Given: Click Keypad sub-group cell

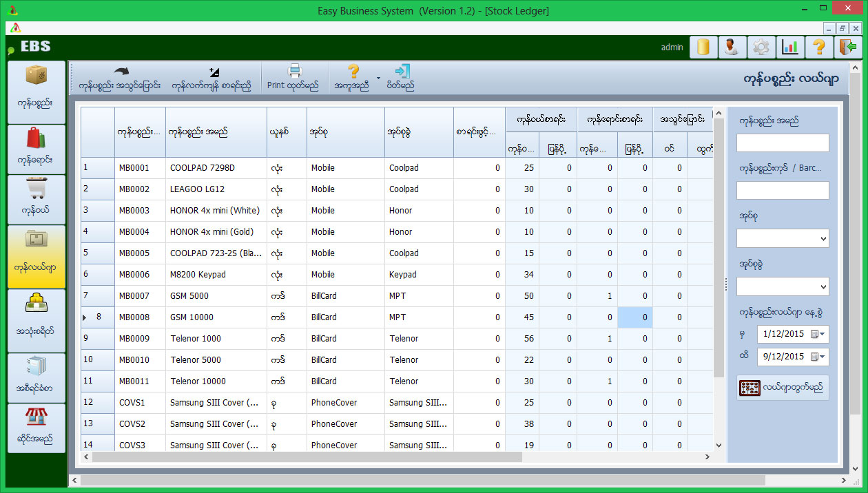Looking at the screenshot, I should coord(419,275).
